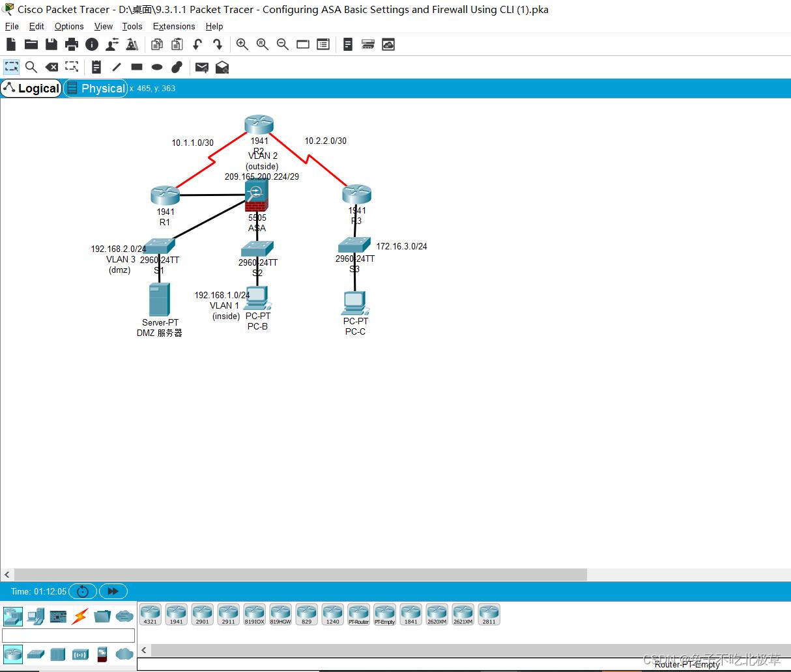Add a Simple PDU envelope
The width and height of the screenshot is (791, 672).
[x=202, y=66]
